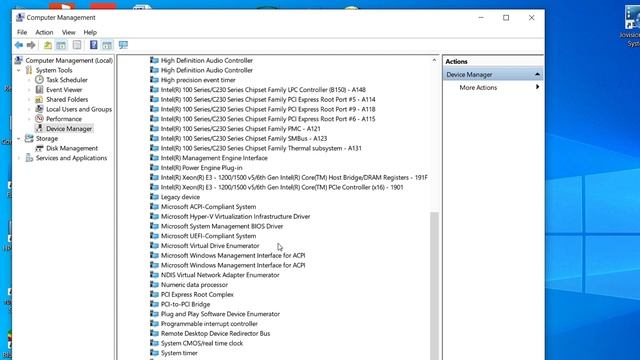
Task: Select the 'PCIe Controller (x16) - 1901' row
Action: pos(282,187)
